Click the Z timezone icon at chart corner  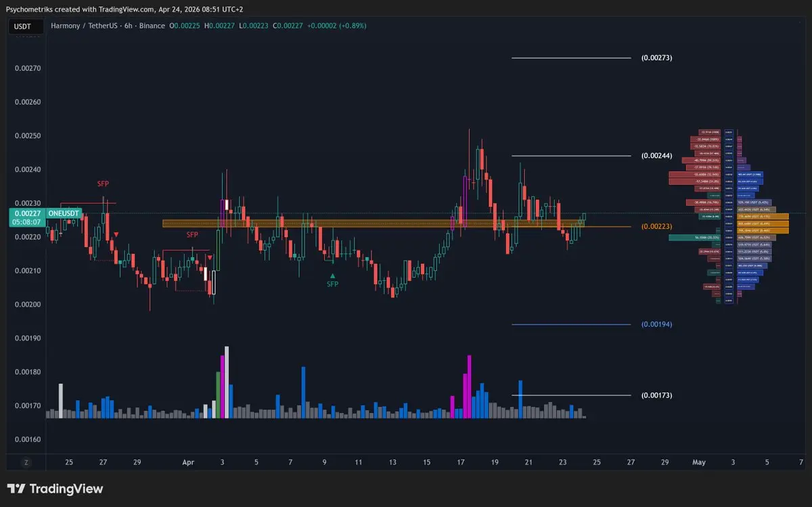pyautogui.click(x=26, y=462)
